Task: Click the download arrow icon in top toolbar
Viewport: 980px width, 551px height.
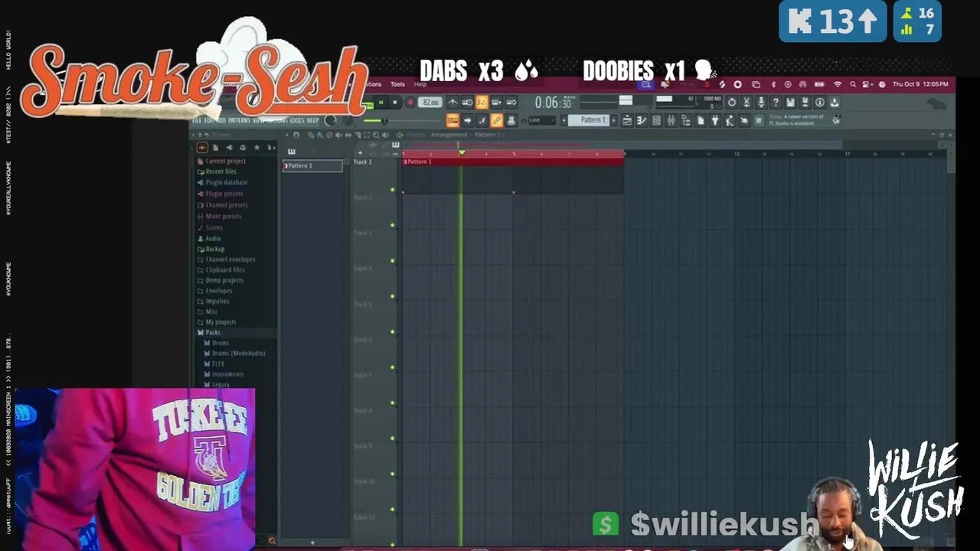Action: [x=835, y=102]
